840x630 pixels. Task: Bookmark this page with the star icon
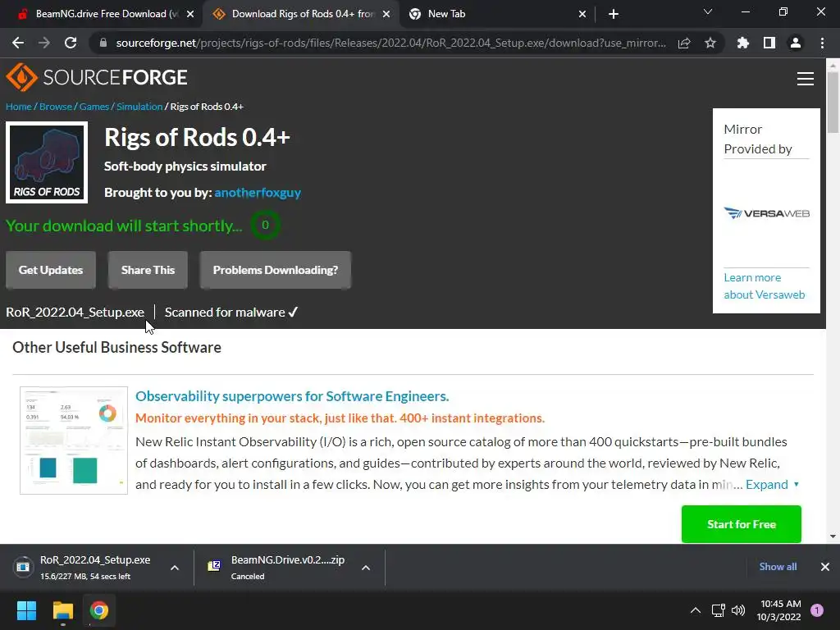[x=710, y=43]
